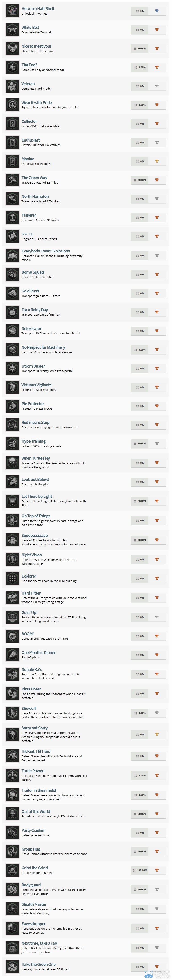Click the 50.00% rarity badge for The Green Way
This screenshot has height=980, width=172.
(x=140, y=180)
